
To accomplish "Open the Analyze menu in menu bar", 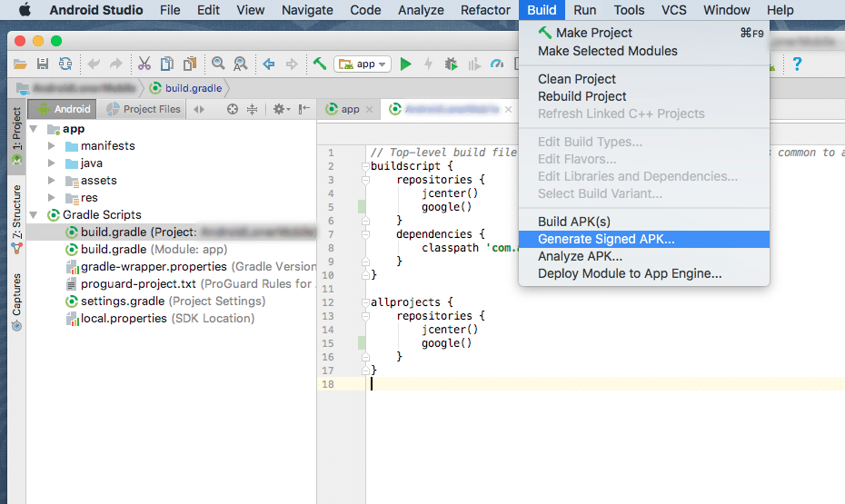I will [421, 10].
